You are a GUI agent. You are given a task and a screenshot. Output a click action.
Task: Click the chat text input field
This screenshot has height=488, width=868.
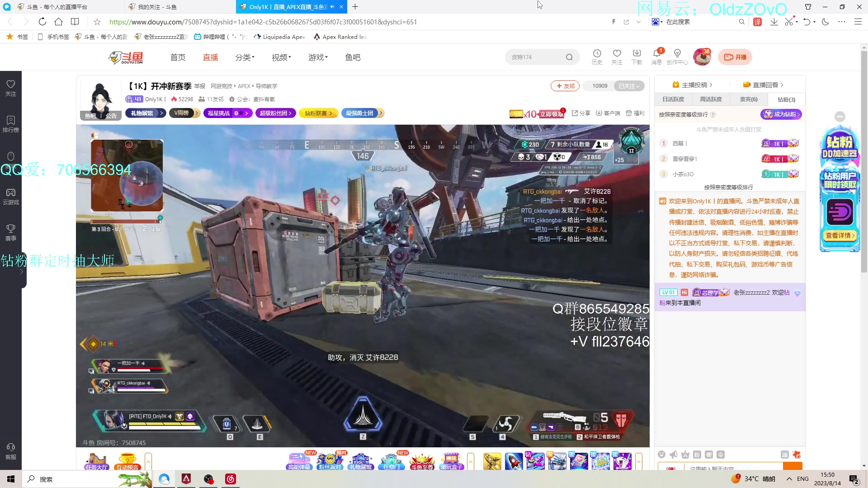click(x=734, y=467)
